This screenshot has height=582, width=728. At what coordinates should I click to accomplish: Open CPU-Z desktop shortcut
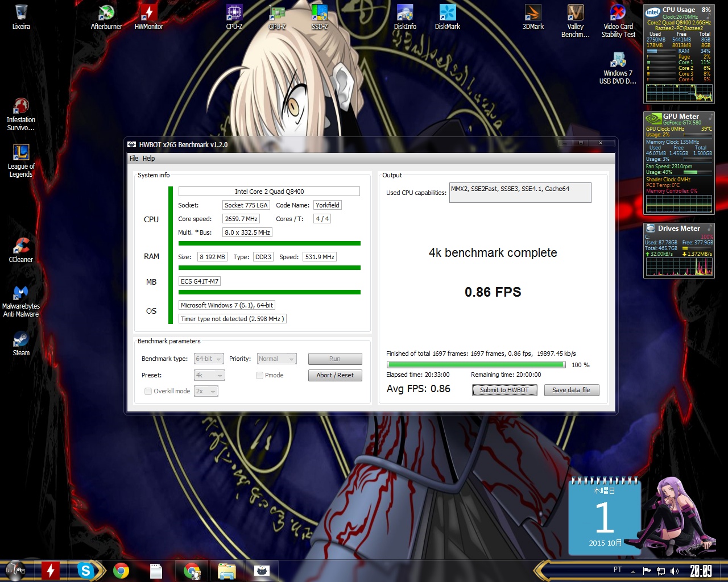(x=234, y=16)
